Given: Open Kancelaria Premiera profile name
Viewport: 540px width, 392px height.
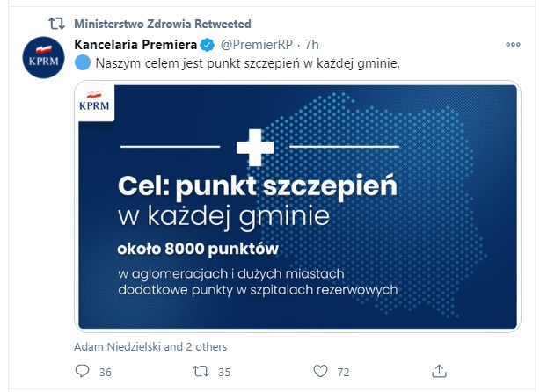Looking at the screenshot, I should pyautogui.click(x=135, y=45).
